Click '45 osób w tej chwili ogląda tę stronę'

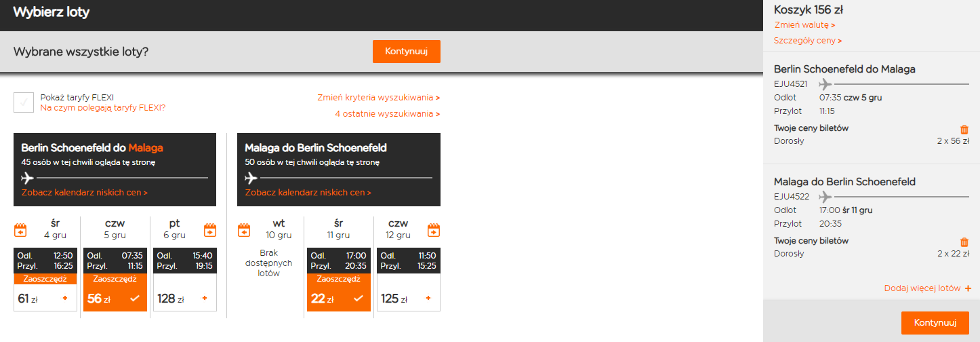click(x=88, y=162)
